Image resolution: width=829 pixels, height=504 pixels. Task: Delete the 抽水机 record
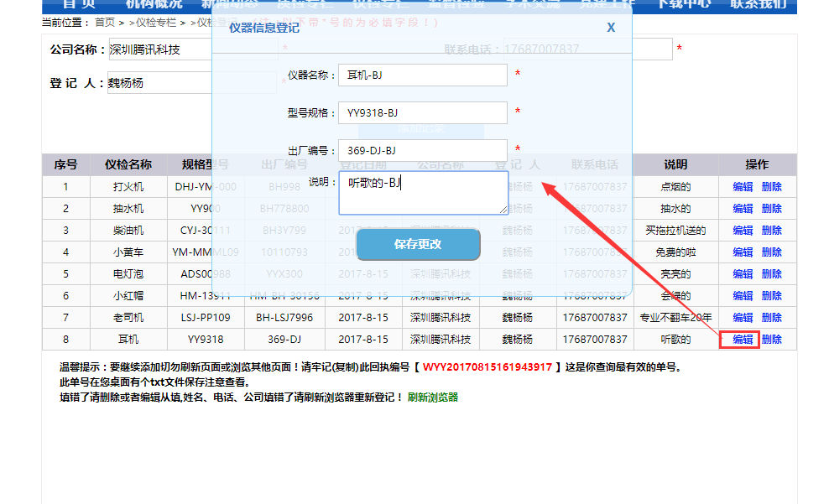[772, 208]
